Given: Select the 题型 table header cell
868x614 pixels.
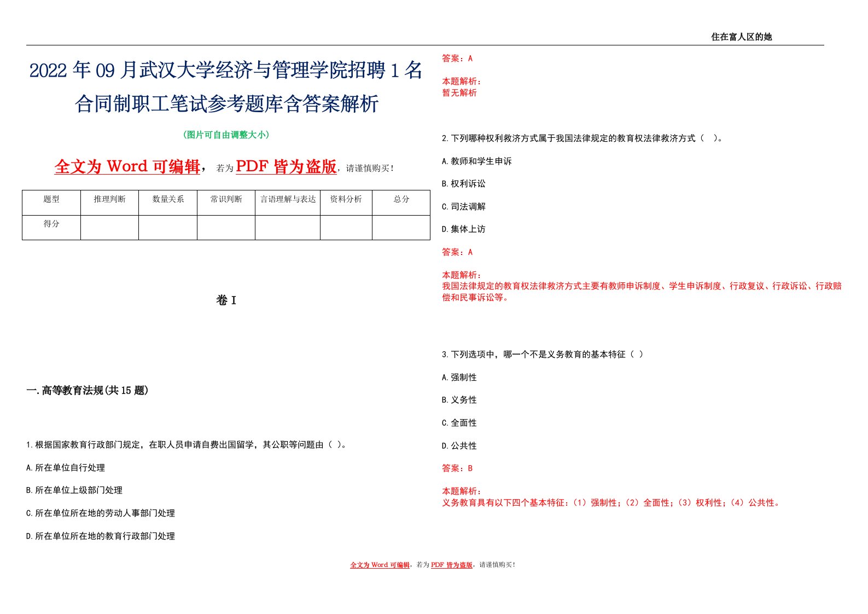Looking at the screenshot, I should (51, 202).
